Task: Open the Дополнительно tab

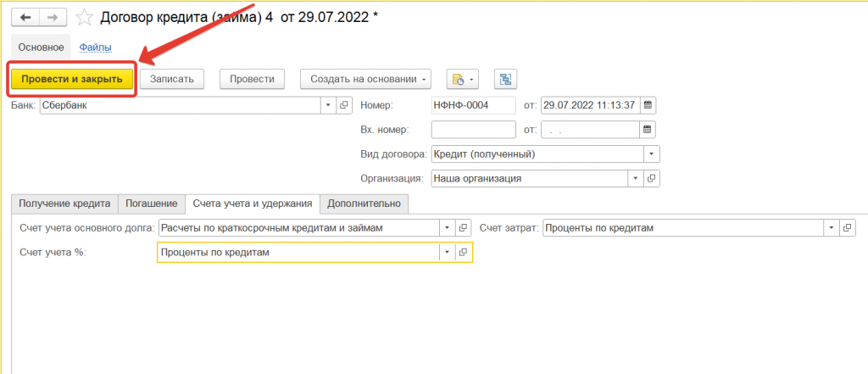Action: click(x=364, y=204)
